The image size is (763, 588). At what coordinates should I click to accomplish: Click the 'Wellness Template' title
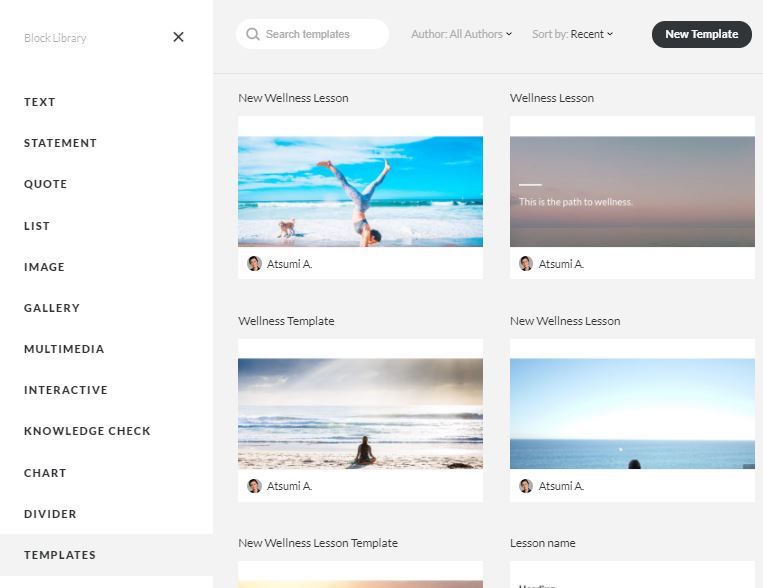point(286,321)
